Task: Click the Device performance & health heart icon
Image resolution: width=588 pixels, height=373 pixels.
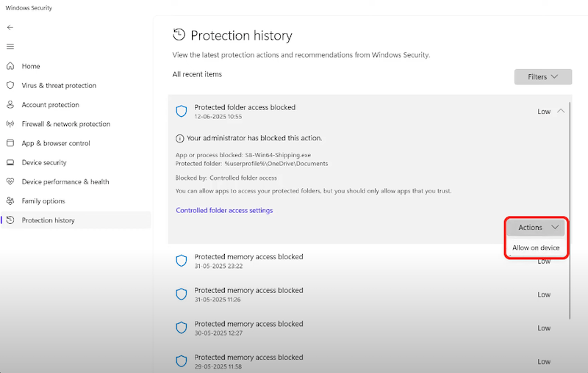Action: click(10, 181)
